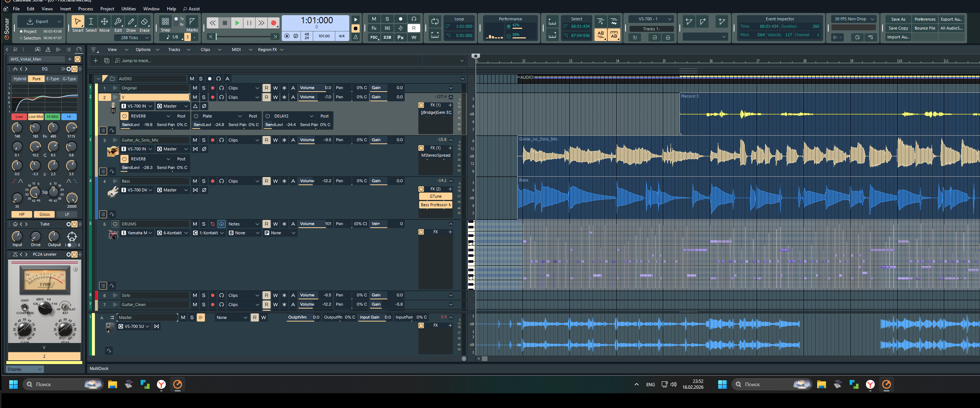Image resolution: width=980 pixels, height=408 pixels.
Task: Click the Rewind transport button
Action: coord(212,23)
